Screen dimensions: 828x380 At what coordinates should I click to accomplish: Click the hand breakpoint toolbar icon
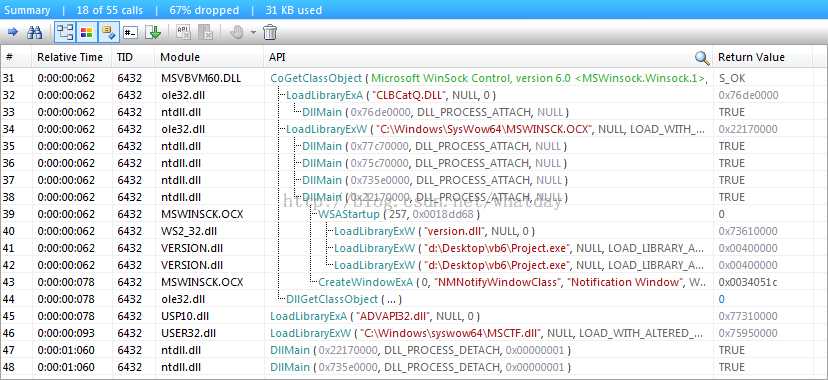click(237, 33)
